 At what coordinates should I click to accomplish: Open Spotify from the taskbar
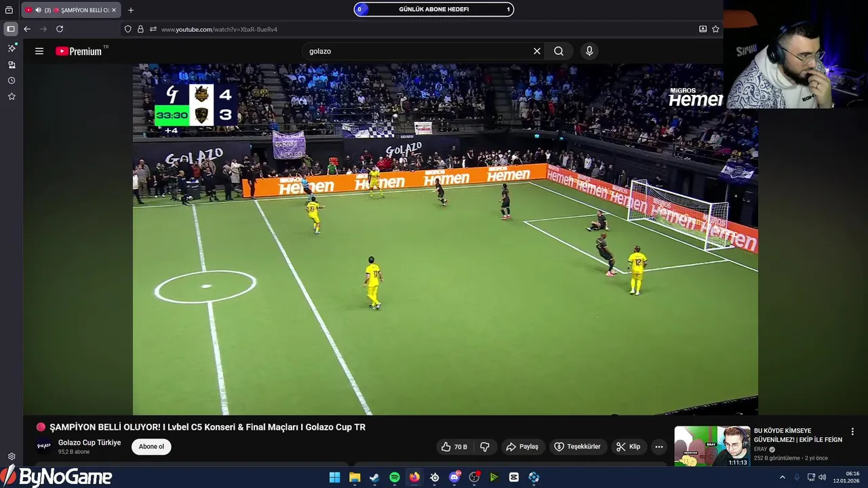[395, 477]
